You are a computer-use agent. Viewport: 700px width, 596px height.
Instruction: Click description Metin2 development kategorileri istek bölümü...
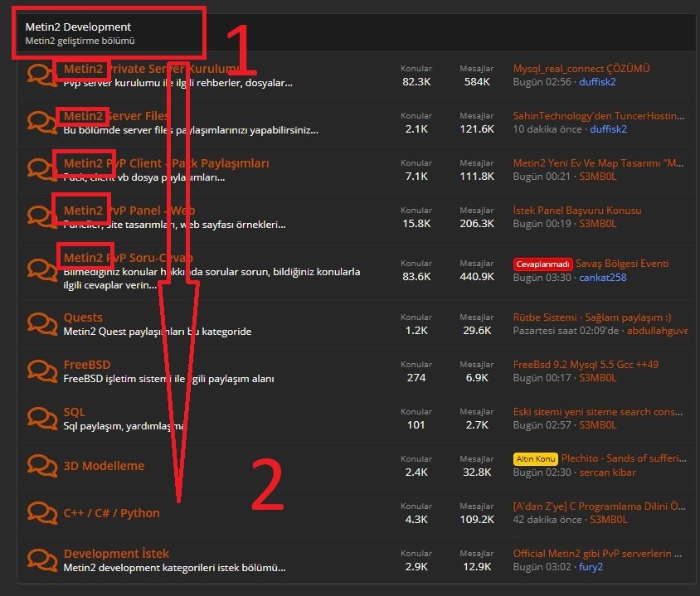point(174,569)
